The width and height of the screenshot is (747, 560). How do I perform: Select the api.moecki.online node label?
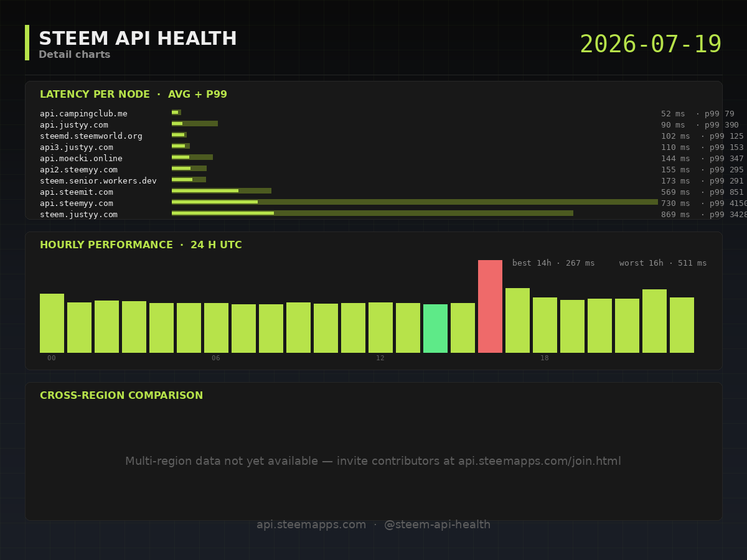[x=81, y=159]
